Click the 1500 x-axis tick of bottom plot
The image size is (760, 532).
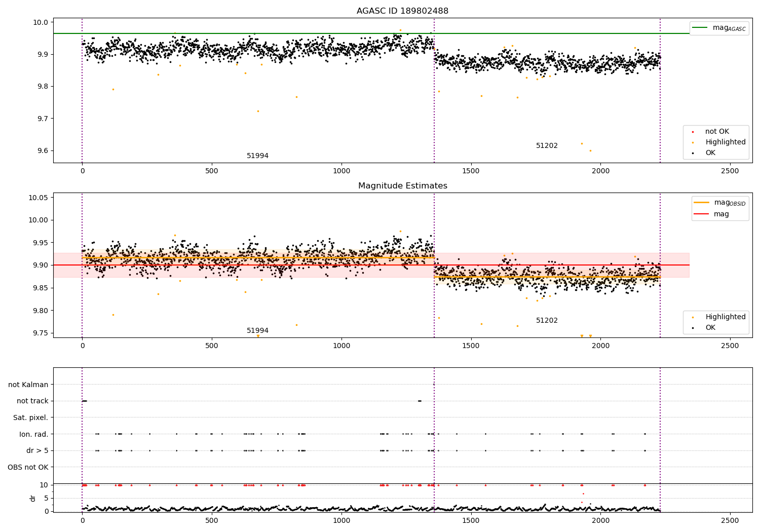(x=471, y=520)
